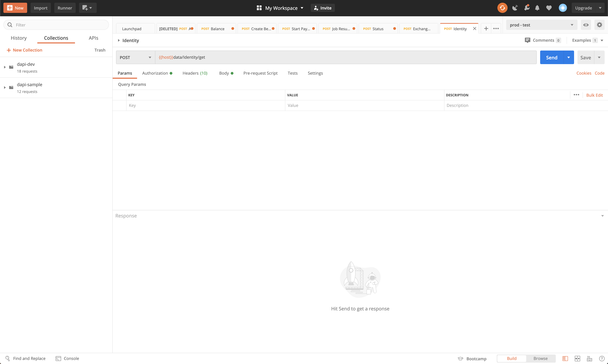The width and height of the screenshot is (608, 364).
Task: Switch to Build mode toggle
Action: coord(512,358)
